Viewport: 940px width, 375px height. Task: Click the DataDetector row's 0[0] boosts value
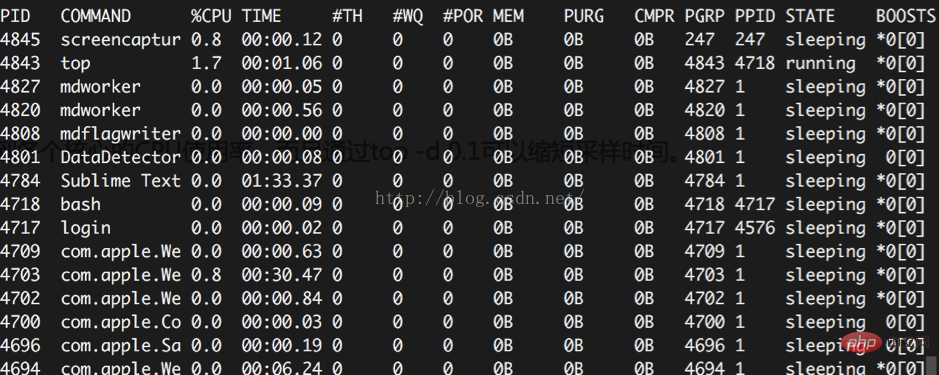click(x=906, y=158)
